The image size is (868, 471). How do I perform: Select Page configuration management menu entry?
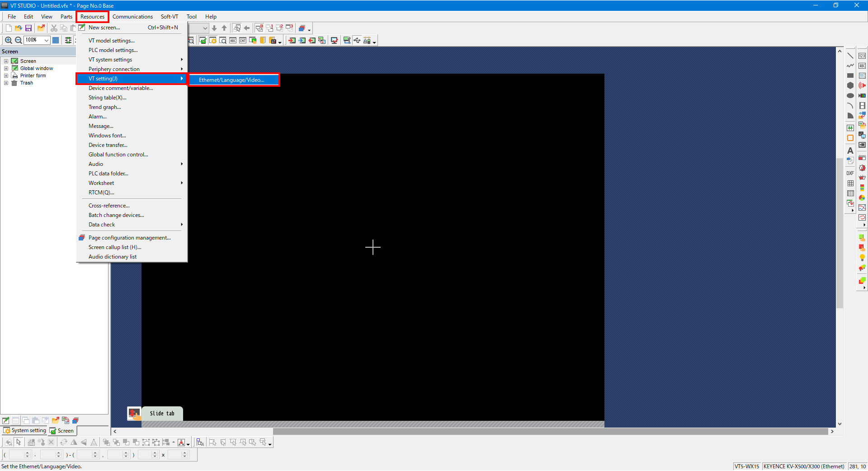coord(129,238)
